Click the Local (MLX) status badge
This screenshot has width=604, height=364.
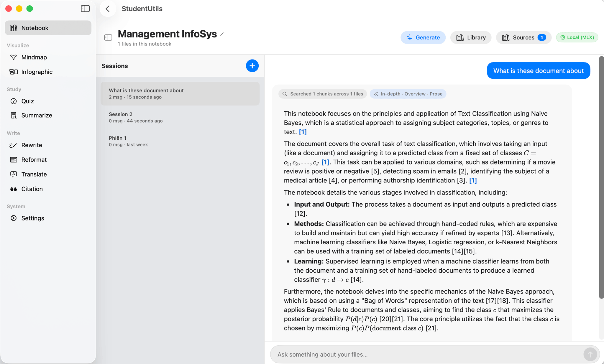tap(577, 37)
